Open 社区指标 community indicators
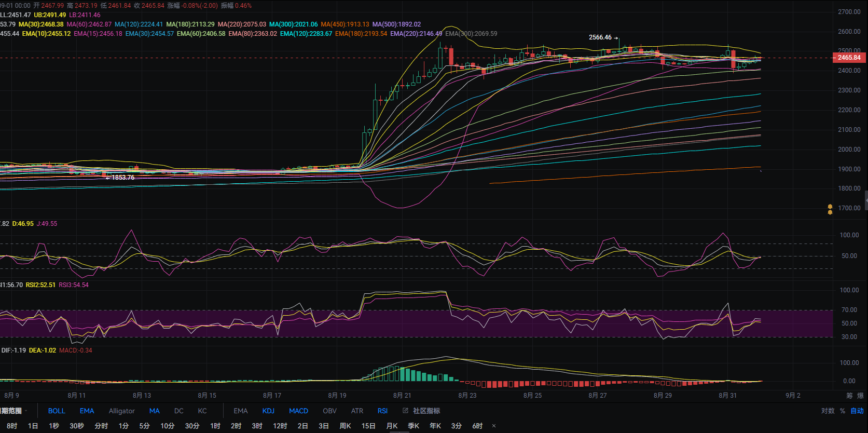 pyautogui.click(x=426, y=411)
